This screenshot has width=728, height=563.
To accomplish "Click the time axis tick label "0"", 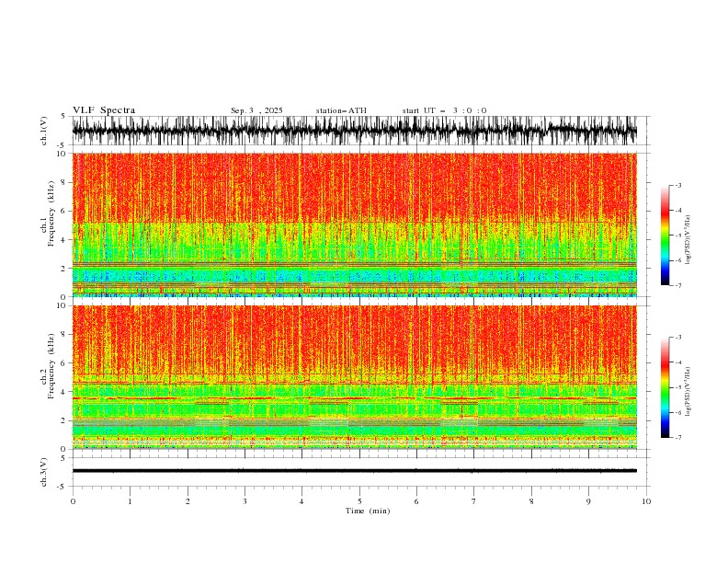I will 73,501.
